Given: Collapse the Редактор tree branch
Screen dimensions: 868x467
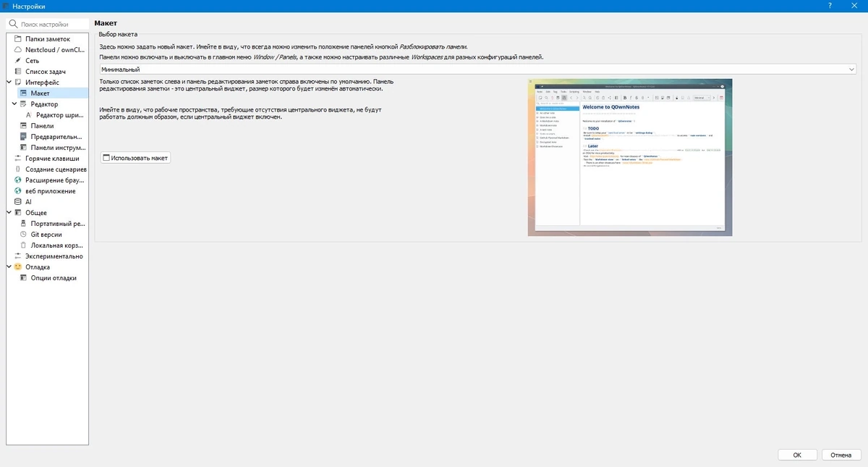Looking at the screenshot, I should [14, 104].
